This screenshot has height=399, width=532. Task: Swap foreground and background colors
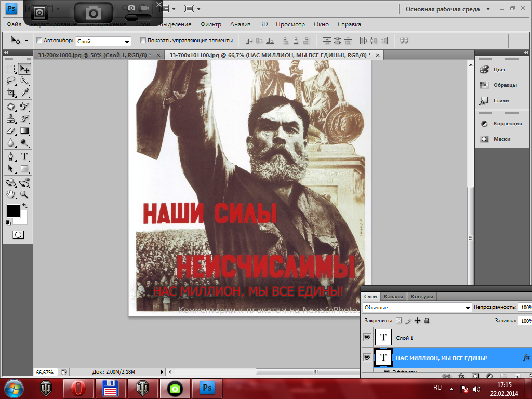(x=25, y=206)
